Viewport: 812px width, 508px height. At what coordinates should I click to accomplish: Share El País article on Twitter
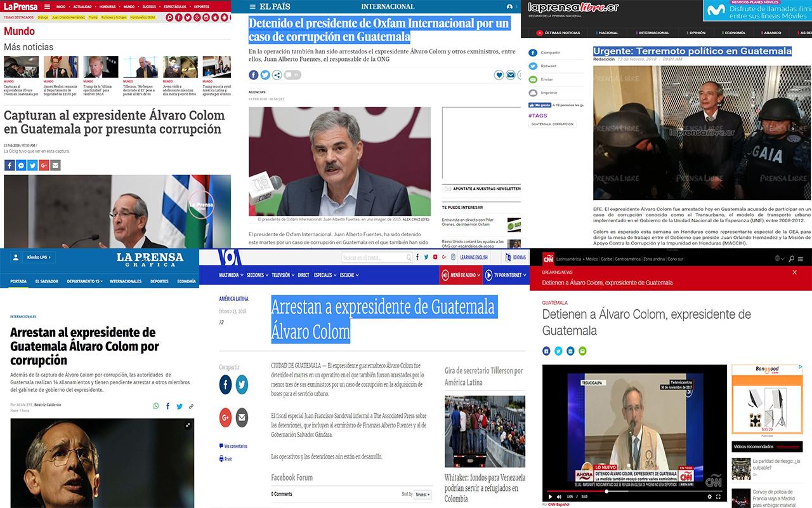click(265, 75)
